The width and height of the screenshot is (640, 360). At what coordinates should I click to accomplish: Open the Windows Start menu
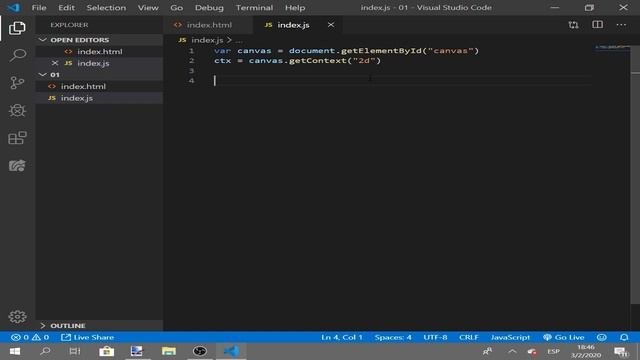pyautogui.click(x=15, y=351)
